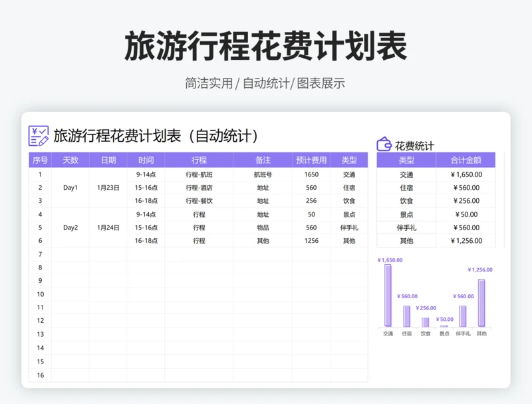This screenshot has height=410, width=532.
Task: Click the ¥1,256.00 total in the summary table
Action: click(x=465, y=240)
